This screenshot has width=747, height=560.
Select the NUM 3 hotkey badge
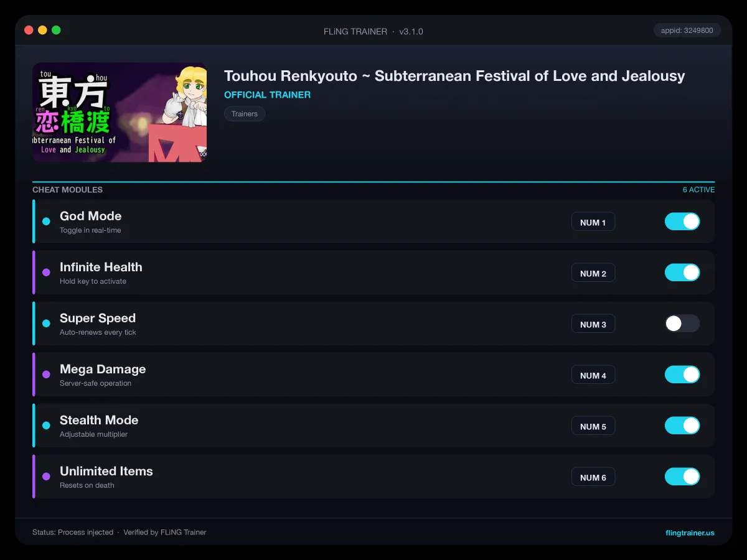[x=593, y=324]
